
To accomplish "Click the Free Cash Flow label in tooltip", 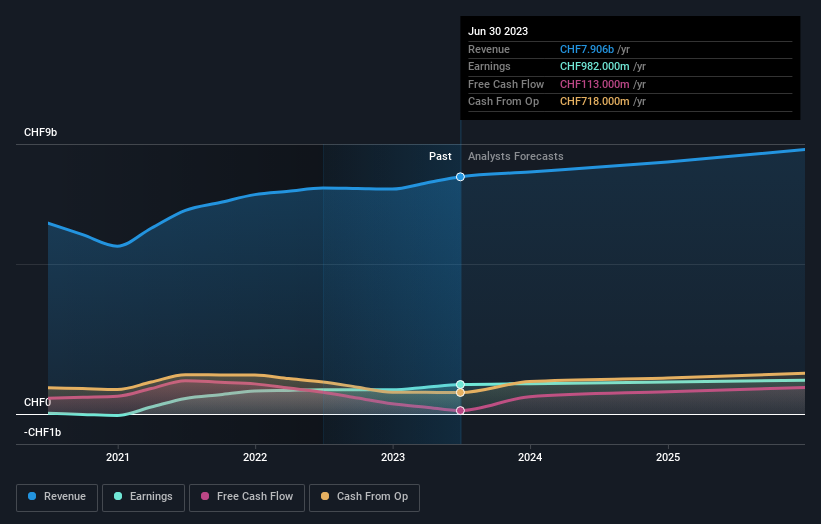I will click(506, 84).
